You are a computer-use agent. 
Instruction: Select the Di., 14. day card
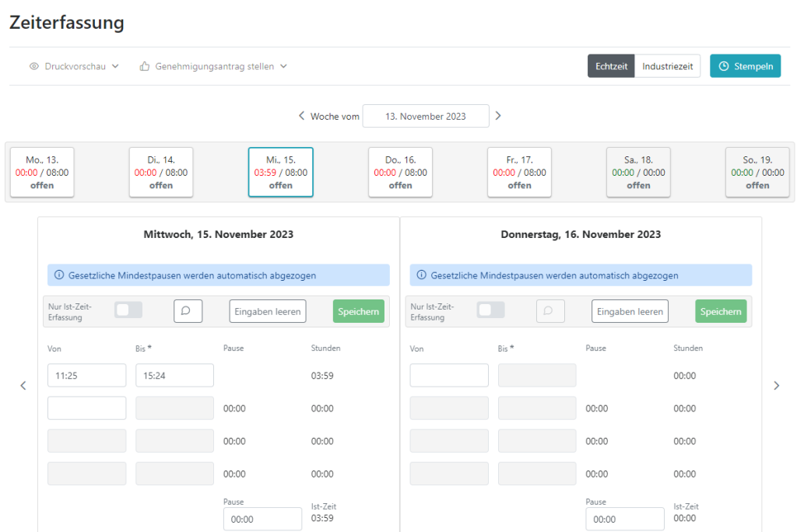pos(161,172)
